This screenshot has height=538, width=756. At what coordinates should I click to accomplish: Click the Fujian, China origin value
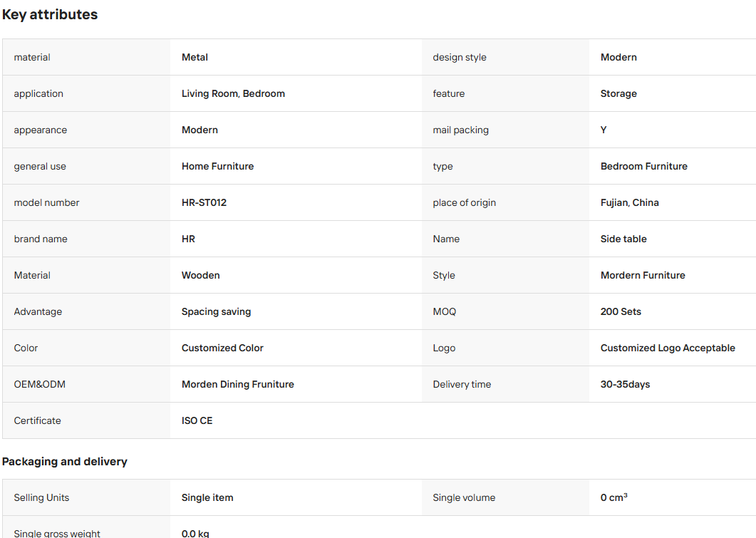pos(630,202)
